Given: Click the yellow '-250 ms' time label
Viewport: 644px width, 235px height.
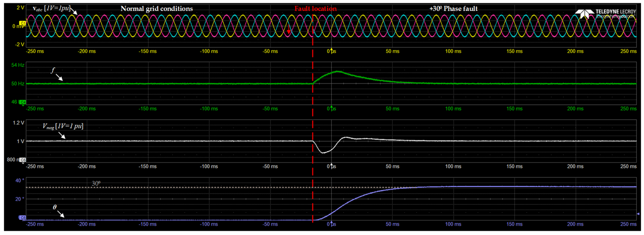Looking at the screenshot, I should pos(35,51).
